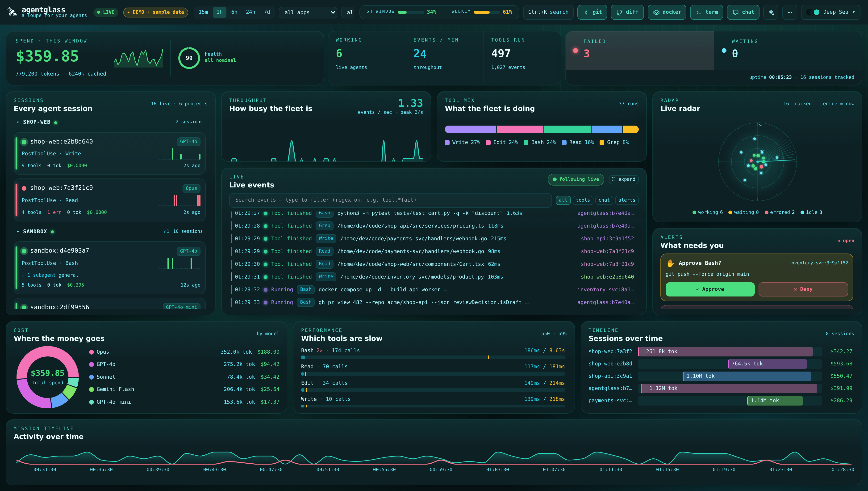Open the diff viewer button
This screenshot has height=491, width=868.
(627, 12)
